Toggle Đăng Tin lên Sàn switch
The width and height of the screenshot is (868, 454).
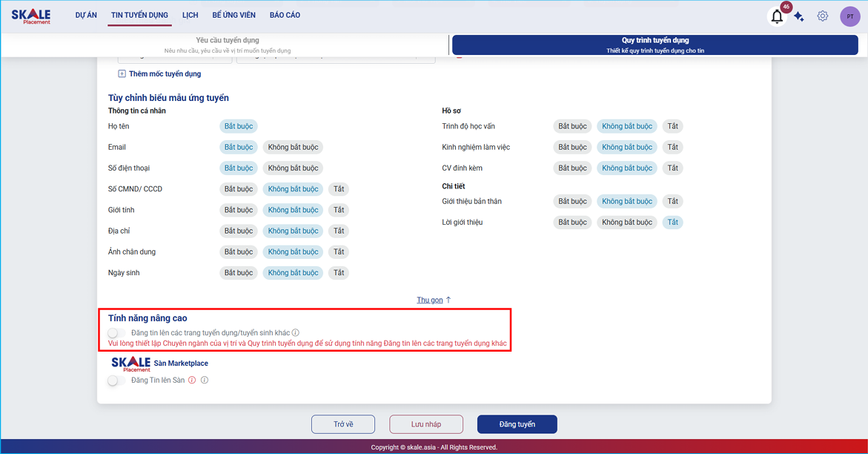pos(114,381)
